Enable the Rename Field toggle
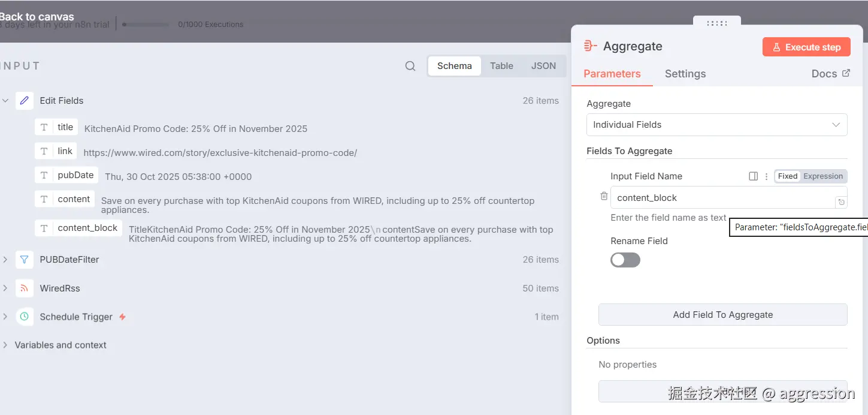This screenshot has width=868, height=415. click(625, 260)
